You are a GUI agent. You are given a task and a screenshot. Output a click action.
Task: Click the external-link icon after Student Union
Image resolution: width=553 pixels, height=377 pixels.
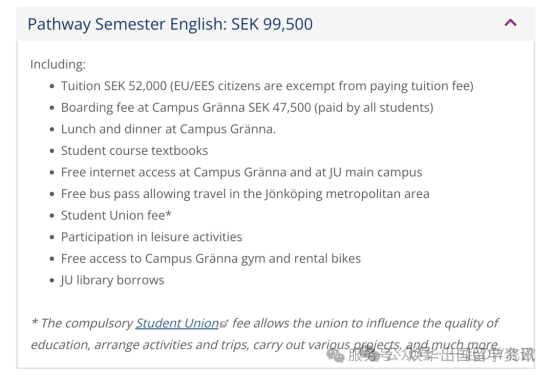click(x=224, y=323)
